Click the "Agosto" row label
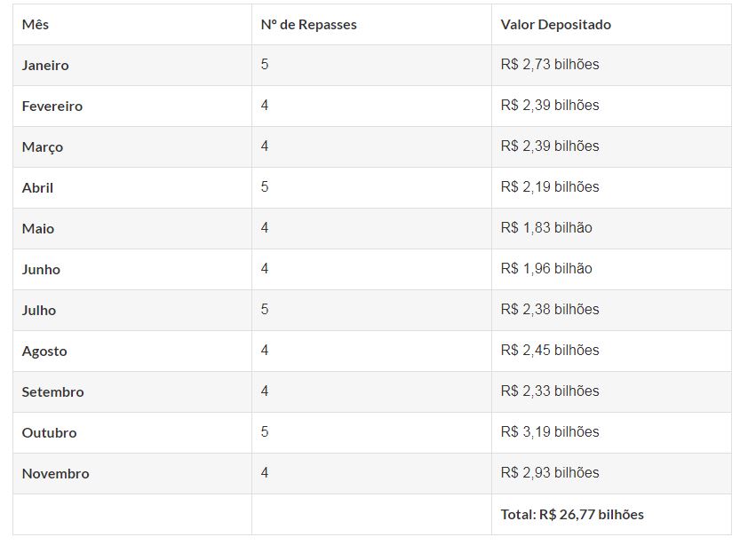Image resolution: width=756 pixels, height=545 pixels. [44, 351]
